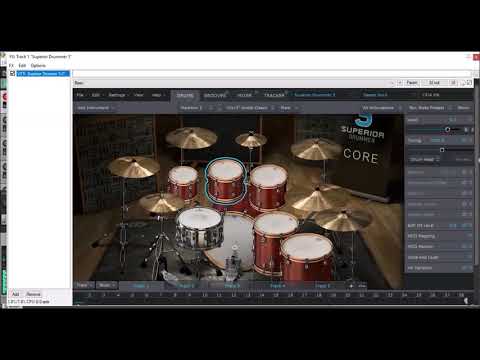The height and width of the screenshot is (360, 480).
Task: Adjust the Tuning slider handle
Action: click(x=442, y=150)
